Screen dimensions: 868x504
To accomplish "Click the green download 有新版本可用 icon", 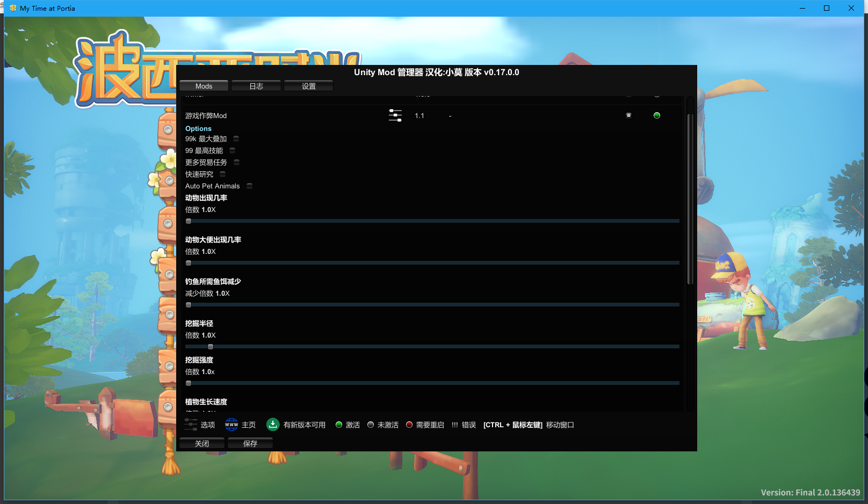I will pos(273,425).
